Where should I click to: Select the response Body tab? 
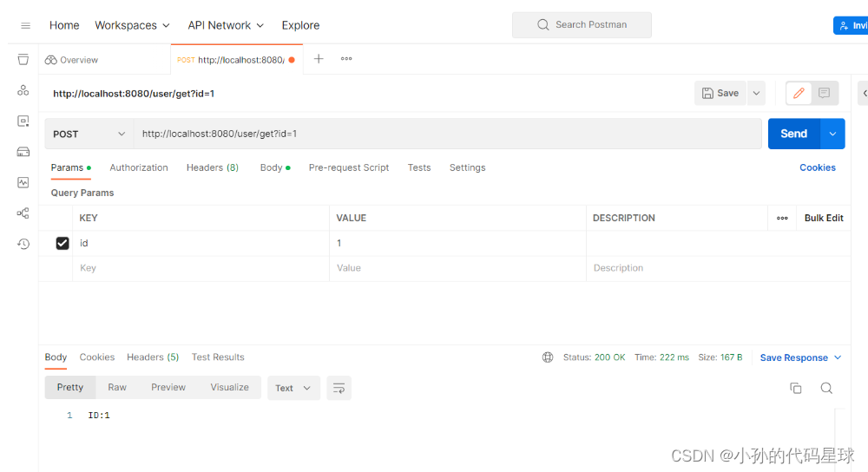click(56, 357)
